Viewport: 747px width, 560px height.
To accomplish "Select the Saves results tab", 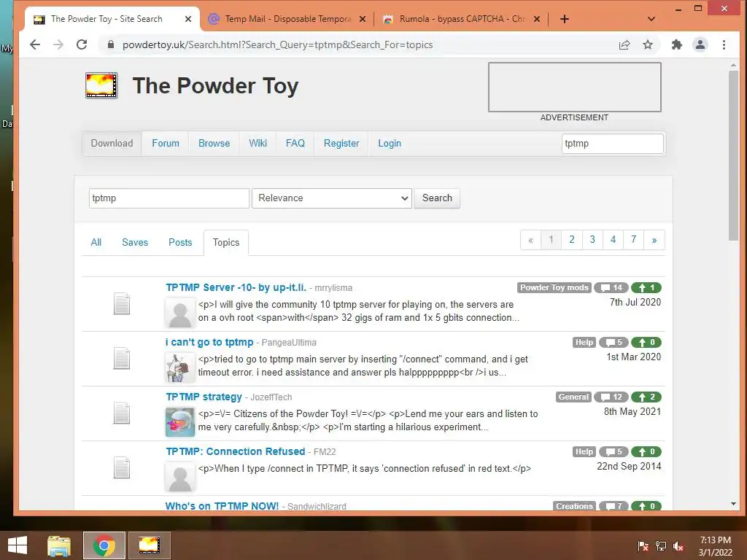I will tap(135, 242).
